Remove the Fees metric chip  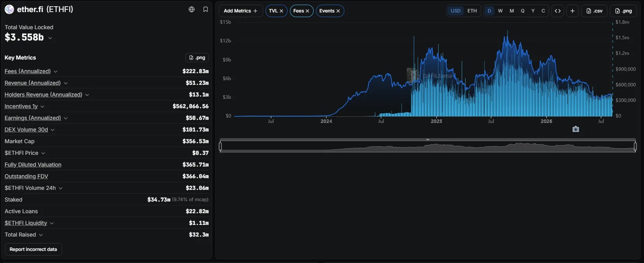(307, 11)
